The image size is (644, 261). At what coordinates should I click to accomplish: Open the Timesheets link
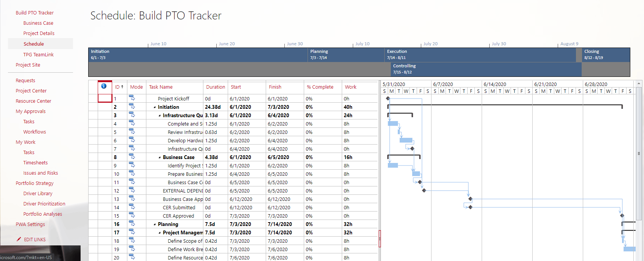pyautogui.click(x=35, y=162)
